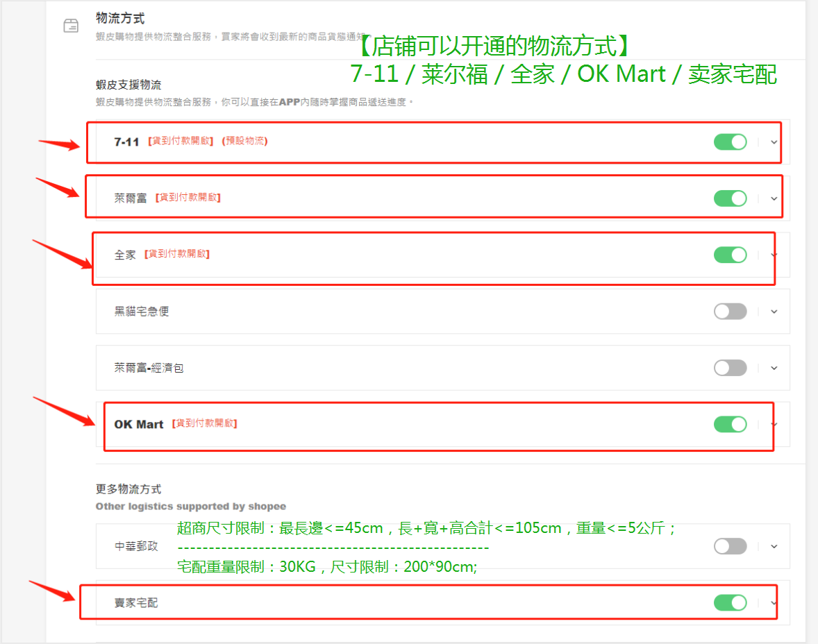Viewport: 818px width, 644px height.
Task: Enable the 萊爾富-經濟包 toggle
Action: click(730, 368)
